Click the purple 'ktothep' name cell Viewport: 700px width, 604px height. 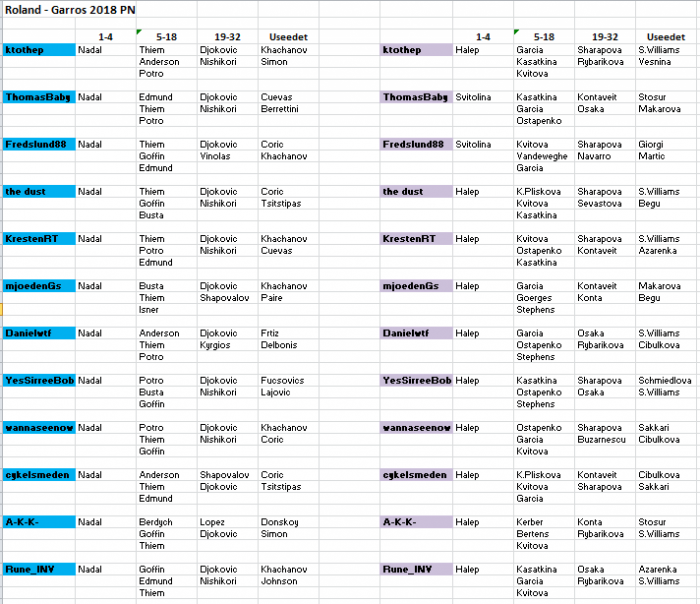click(416, 50)
